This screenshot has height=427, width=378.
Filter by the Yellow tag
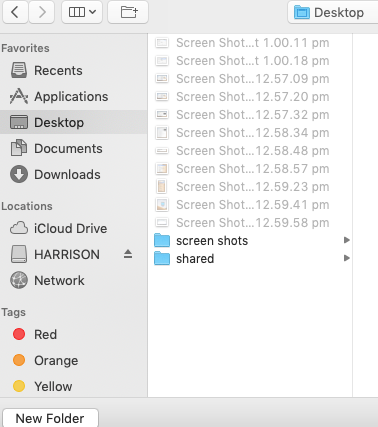[73, 386]
